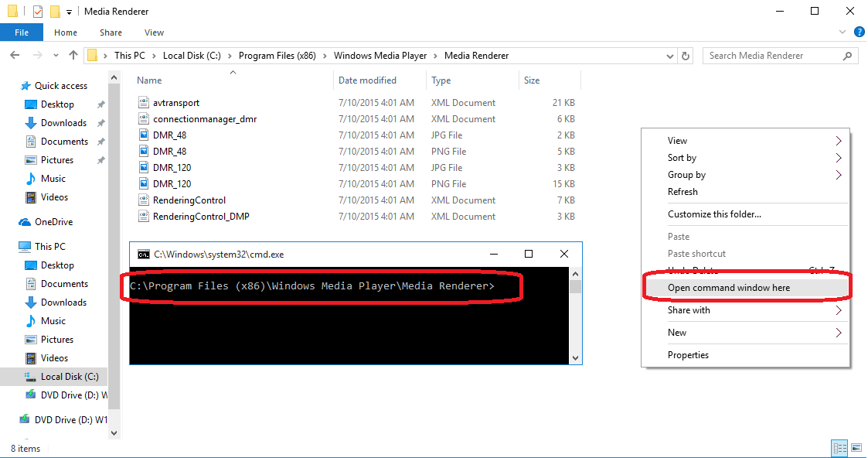Open Quick access in navigation pane
This screenshot has width=868, height=458.
(60, 86)
